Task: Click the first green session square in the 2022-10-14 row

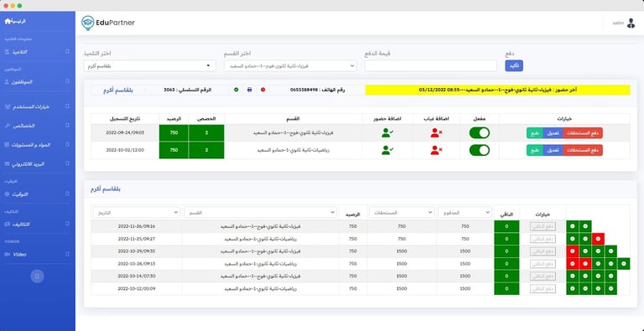Action: (572, 276)
